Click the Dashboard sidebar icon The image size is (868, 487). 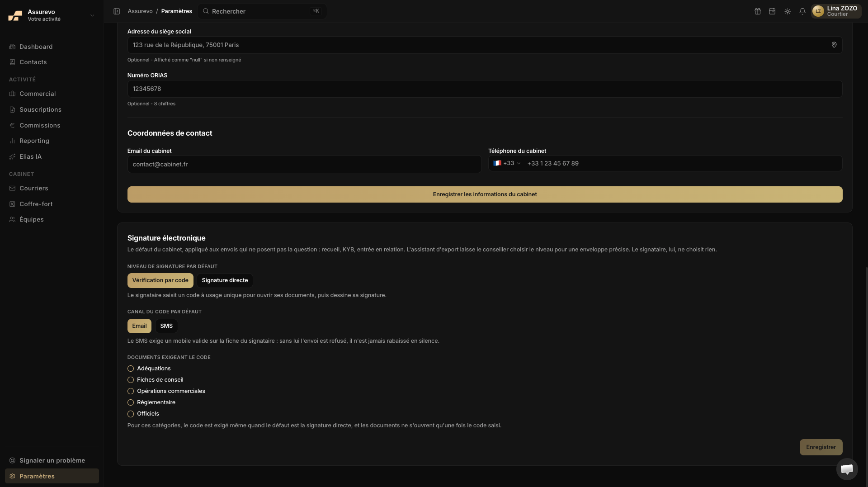click(12, 47)
